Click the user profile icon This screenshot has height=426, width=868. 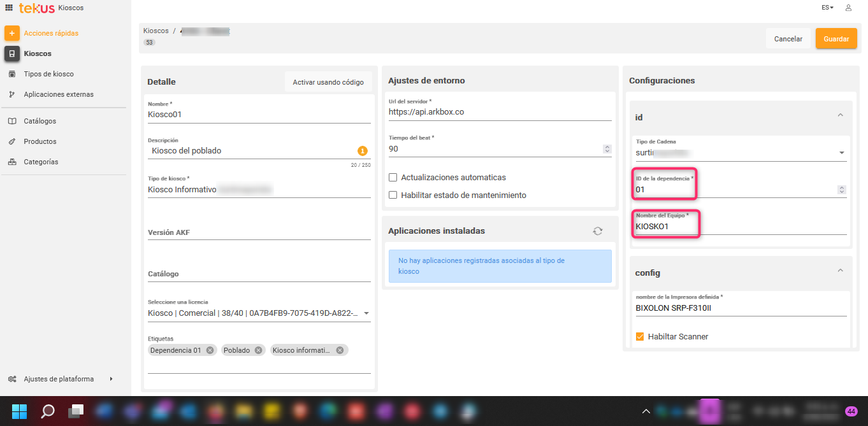(x=848, y=8)
